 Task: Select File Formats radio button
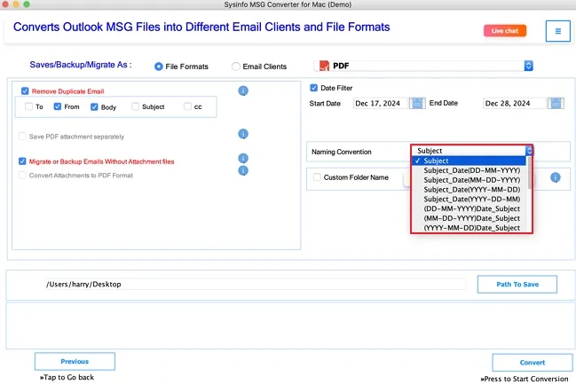[159, 67]
